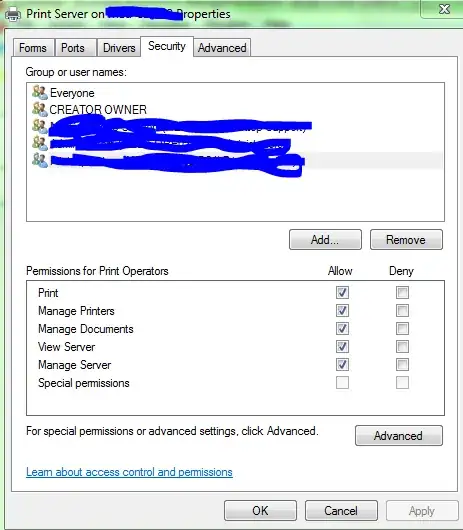
Task: Click the Add... button
Action: click(325, 240)
